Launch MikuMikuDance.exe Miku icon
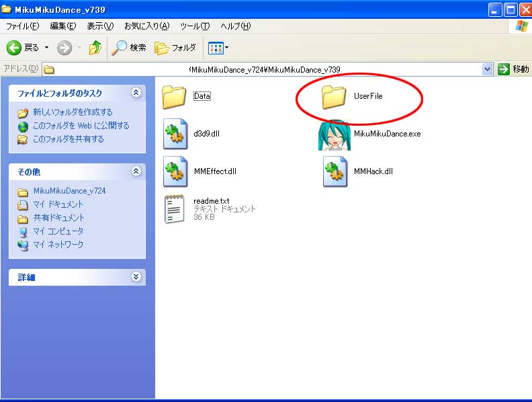Image resolution: width=532 pixels, height=402 pixels. (335, 135)
